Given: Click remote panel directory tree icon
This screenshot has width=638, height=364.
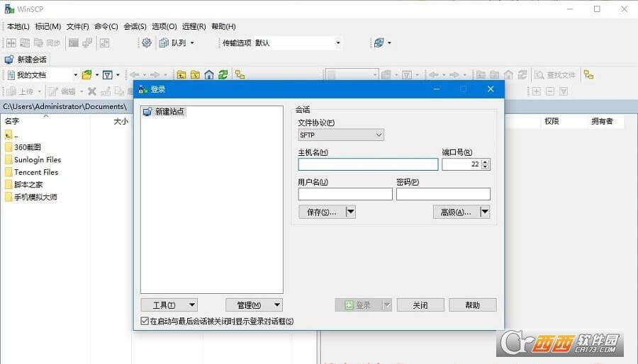Looking at the screenshot, I should pos(588,75).
